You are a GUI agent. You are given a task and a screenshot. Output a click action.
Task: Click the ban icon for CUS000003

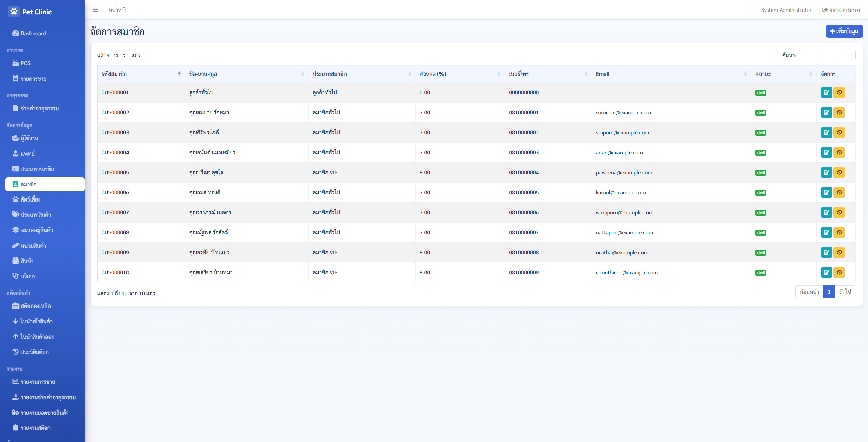click(x=839, y=132)
